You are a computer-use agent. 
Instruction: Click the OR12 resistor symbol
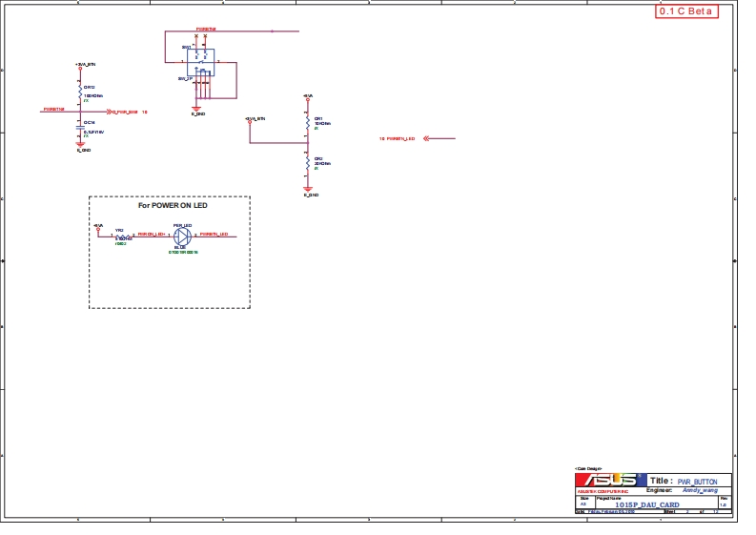tap(81, 91)
